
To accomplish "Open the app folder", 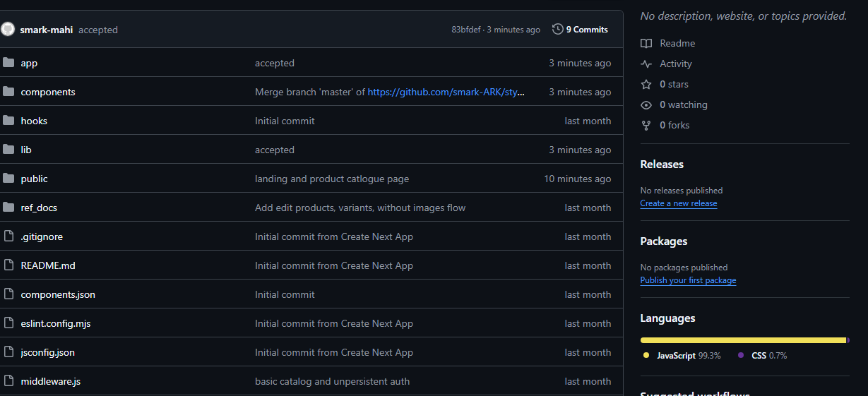I will [29, 63].
